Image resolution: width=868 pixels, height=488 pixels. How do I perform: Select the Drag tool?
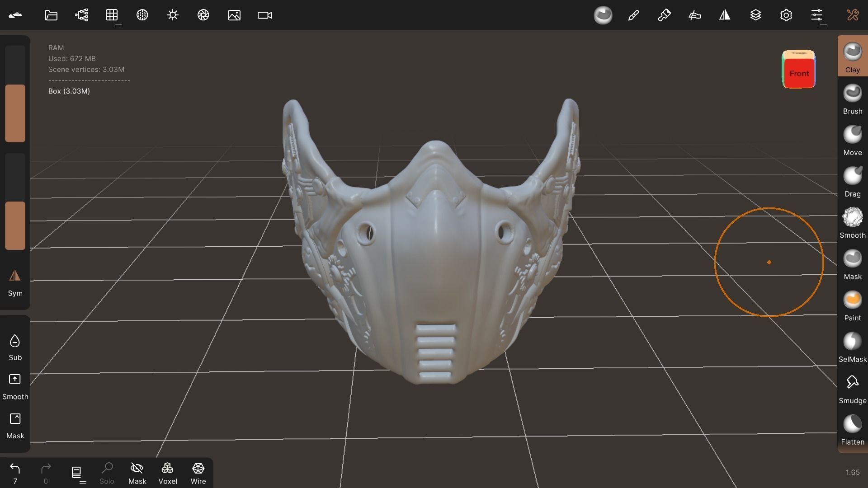tap(853, 182)
